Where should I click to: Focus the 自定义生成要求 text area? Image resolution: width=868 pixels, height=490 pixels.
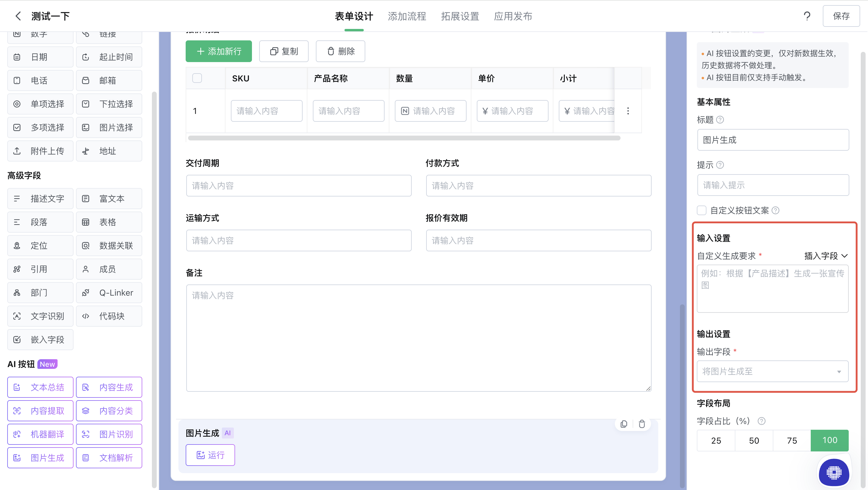(x=772, y=289)
